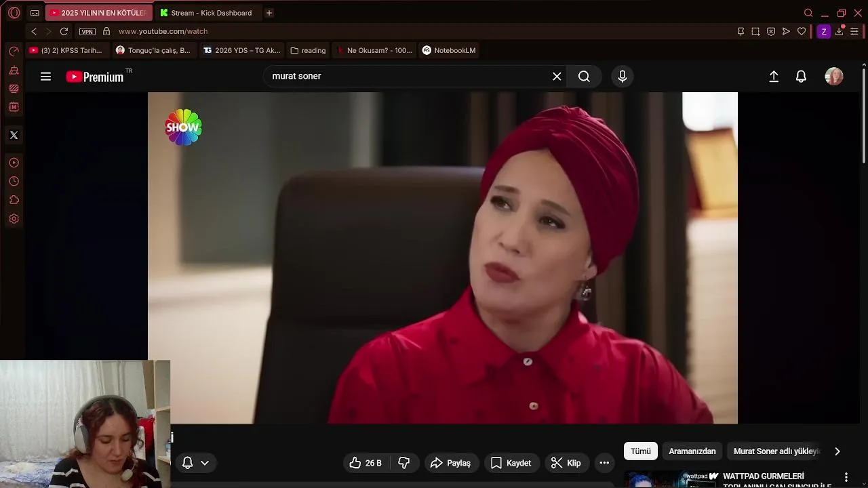This screenshot has width=868, height=488.
Task: Take a snapshot with the capture icon
Action: (x=755, y=31)
